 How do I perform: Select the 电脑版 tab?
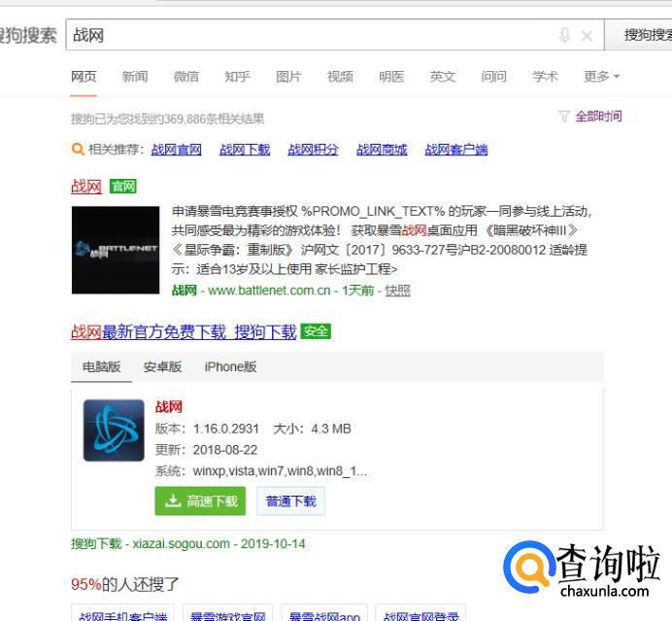pos(102,366)
